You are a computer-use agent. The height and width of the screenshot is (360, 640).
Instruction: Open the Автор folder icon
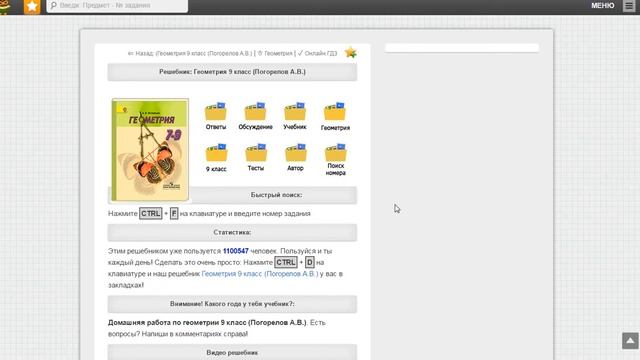(296, 153)
